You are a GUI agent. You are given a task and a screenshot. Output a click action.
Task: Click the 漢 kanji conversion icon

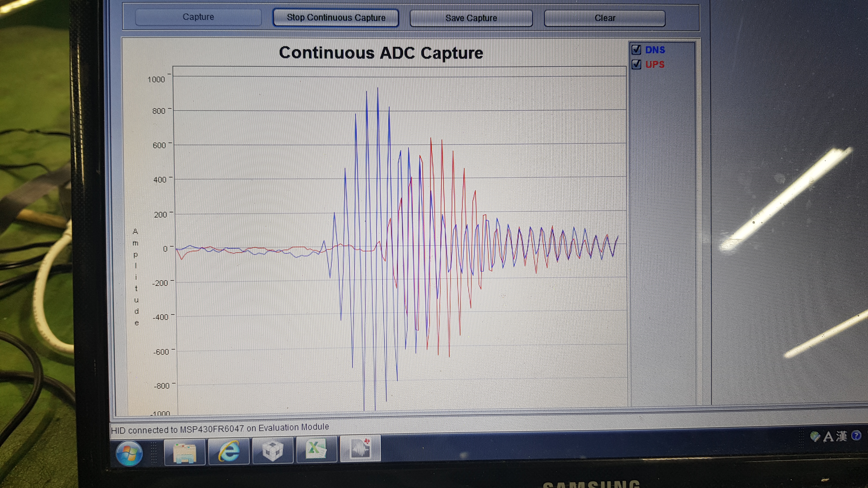coord(842,436)
